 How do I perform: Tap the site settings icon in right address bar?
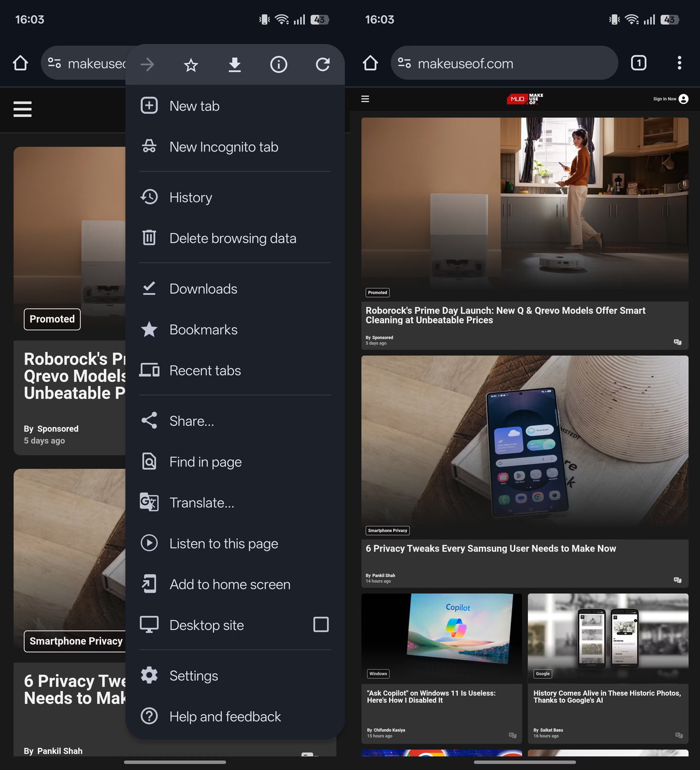tap(404, 63)
